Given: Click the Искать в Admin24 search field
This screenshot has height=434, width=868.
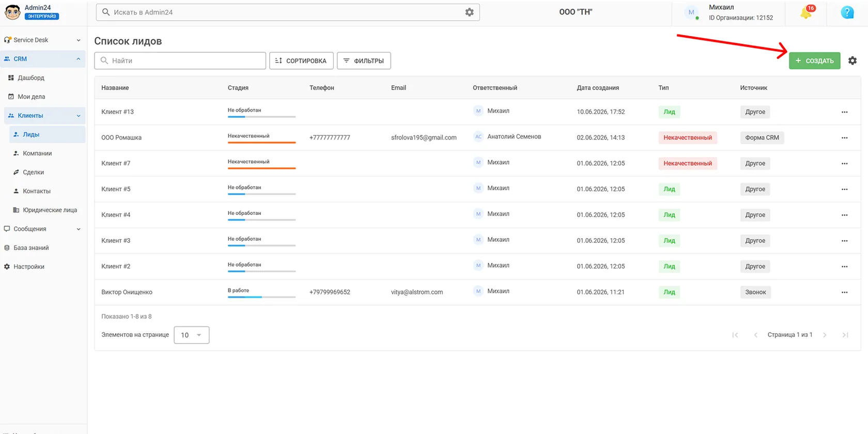Looking at the screenshot, I should (x=288, y=12).
